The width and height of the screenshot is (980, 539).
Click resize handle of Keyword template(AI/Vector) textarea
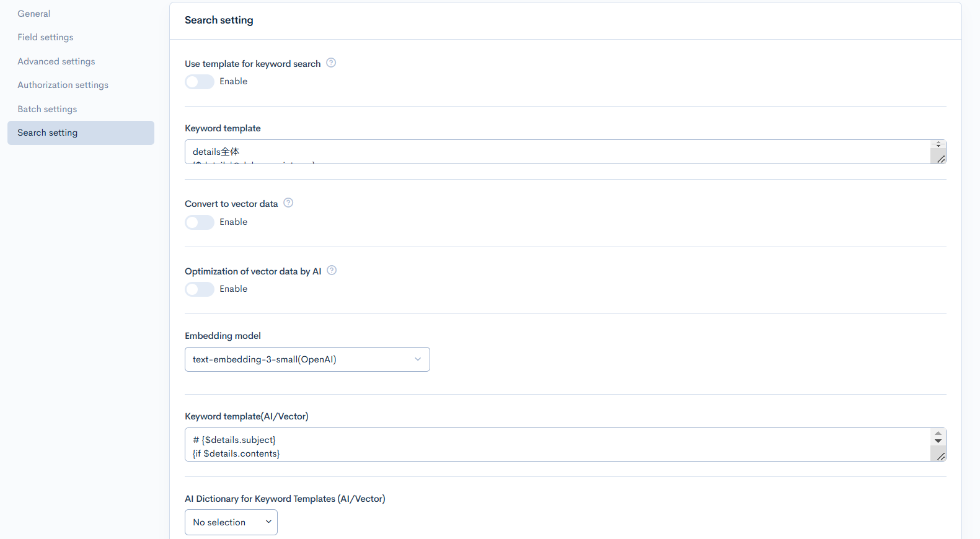tap(940, 457)
